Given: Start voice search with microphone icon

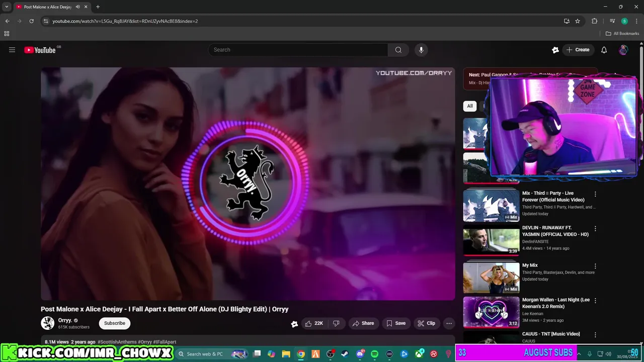Looking at the screenshot, I should tap(421, 50).
